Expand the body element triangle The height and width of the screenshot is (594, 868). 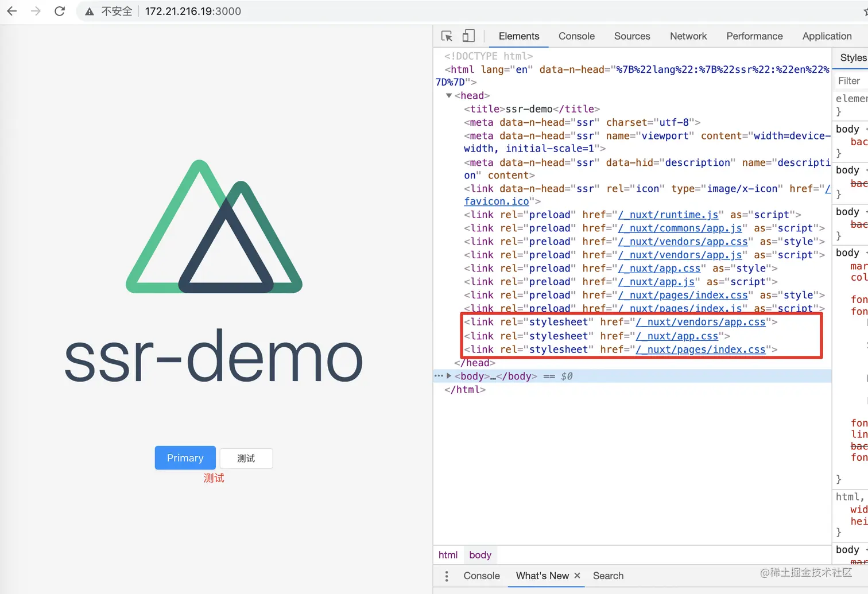click(449, 376)
